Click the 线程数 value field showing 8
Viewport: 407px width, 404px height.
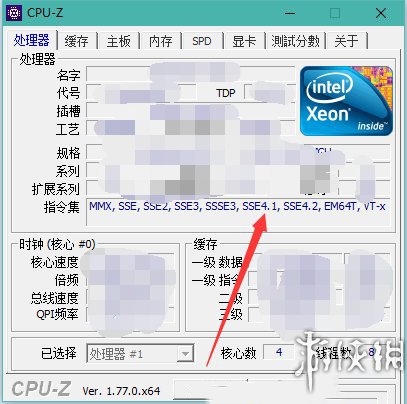point(372,352)
